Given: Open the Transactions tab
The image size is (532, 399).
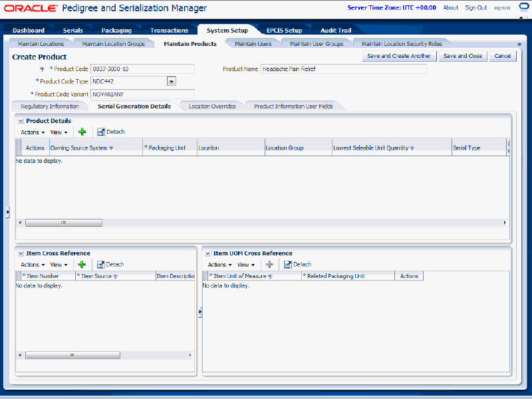Looking at the screenshot, I should pyautogui.click(x=170, y=30).
